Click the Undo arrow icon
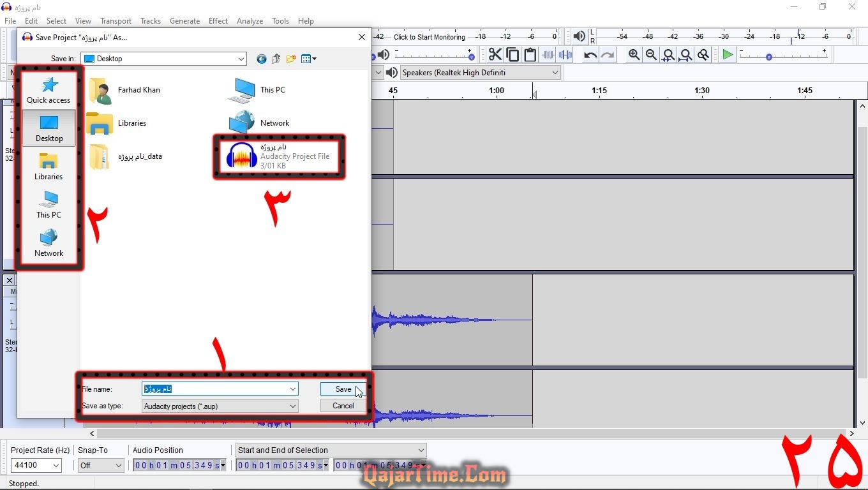Screen dimensions: 868x490 tap(590, 56)
